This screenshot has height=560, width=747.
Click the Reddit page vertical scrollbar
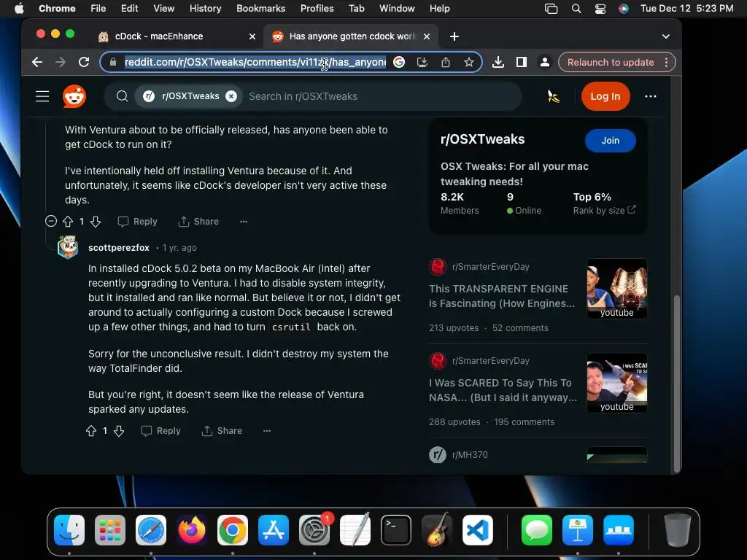point(676,384)
